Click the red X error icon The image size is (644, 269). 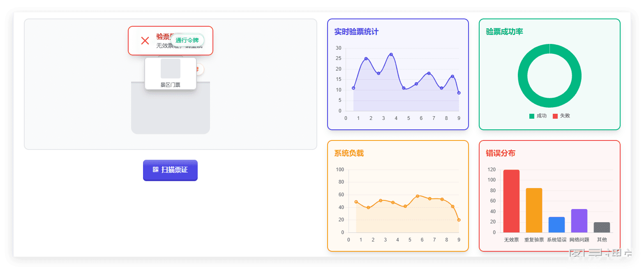point(145,41)
